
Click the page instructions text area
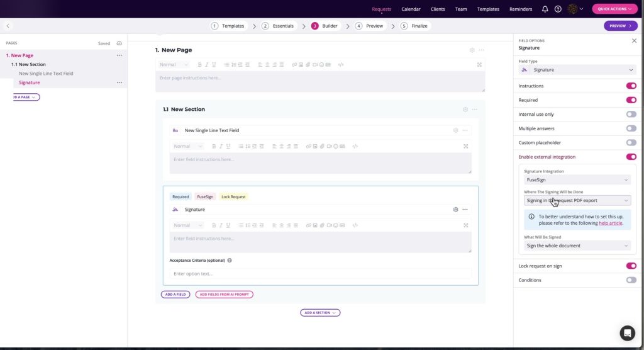320,81
